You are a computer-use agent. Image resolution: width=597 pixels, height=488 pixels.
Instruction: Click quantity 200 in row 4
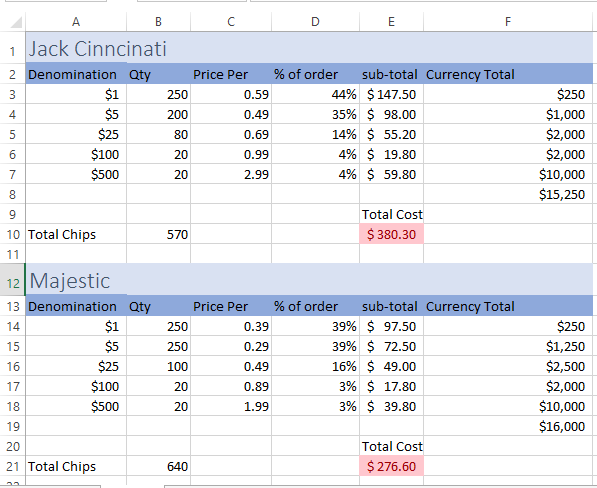point(158,114)
